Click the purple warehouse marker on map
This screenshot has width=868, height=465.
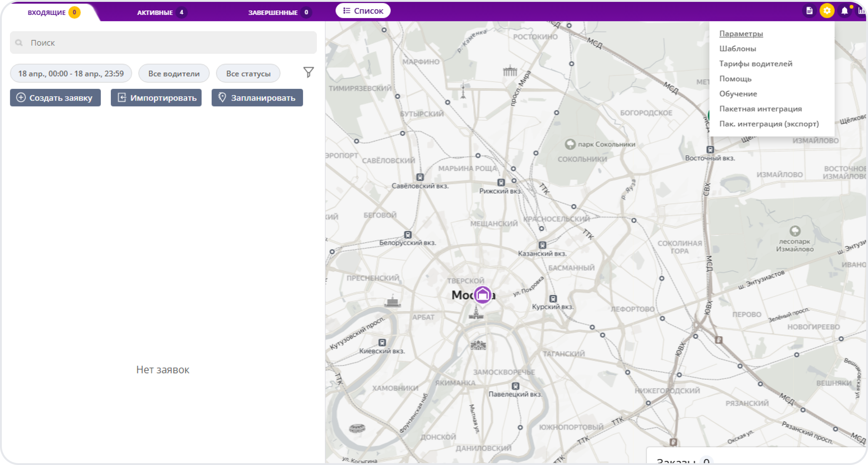click(x=482, y=295)
